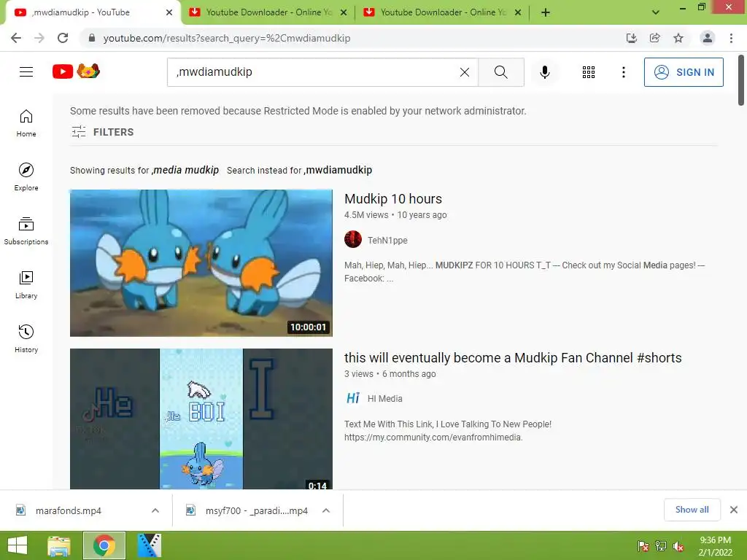Open the YouTube hamburger guide menu
This screenshot has height=560, width=747.
26,72
